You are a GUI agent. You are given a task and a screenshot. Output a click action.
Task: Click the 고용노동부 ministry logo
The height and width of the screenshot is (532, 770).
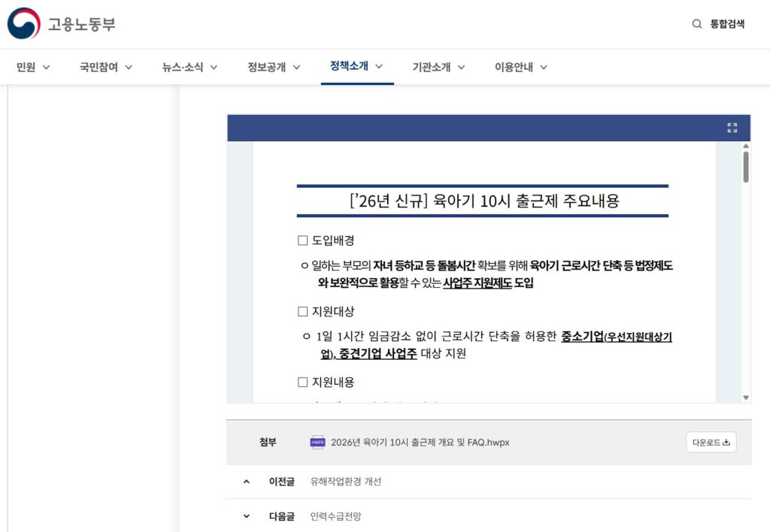(60, 23)
